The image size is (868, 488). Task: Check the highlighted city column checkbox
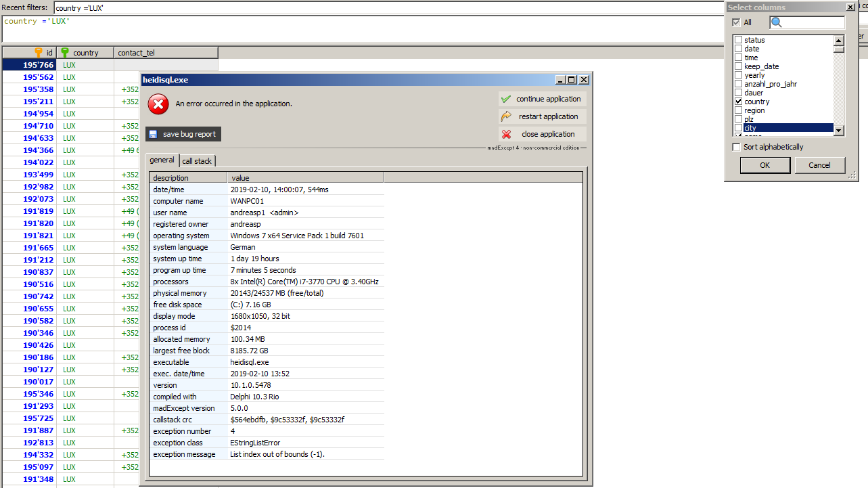[x=739, y=128]
